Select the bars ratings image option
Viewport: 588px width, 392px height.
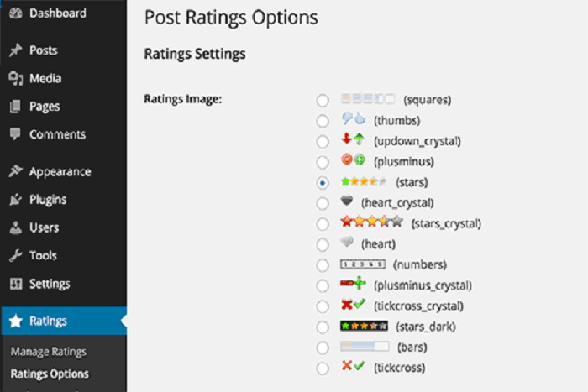click(x=323, y=348)
